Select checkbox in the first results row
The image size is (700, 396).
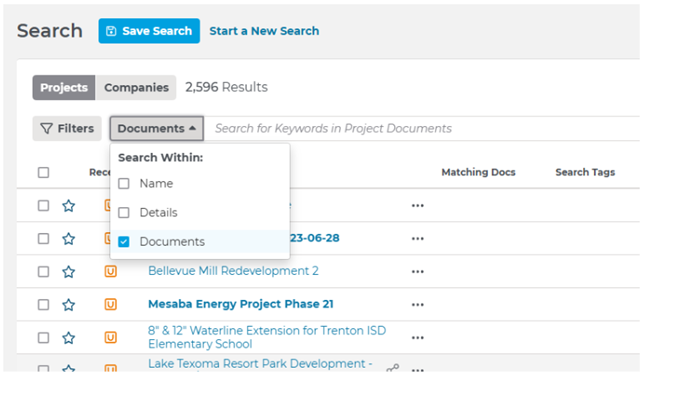43,205
